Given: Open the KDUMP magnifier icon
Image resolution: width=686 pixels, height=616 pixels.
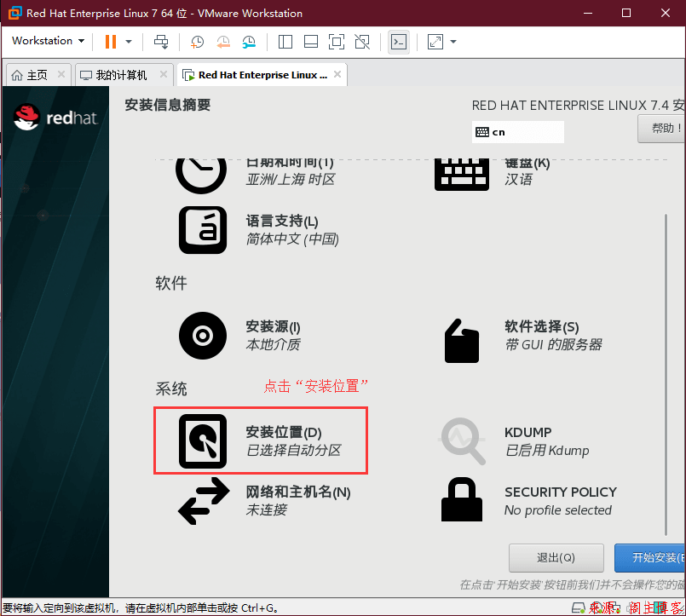Looking at the screenshot, I should [462, 441].
